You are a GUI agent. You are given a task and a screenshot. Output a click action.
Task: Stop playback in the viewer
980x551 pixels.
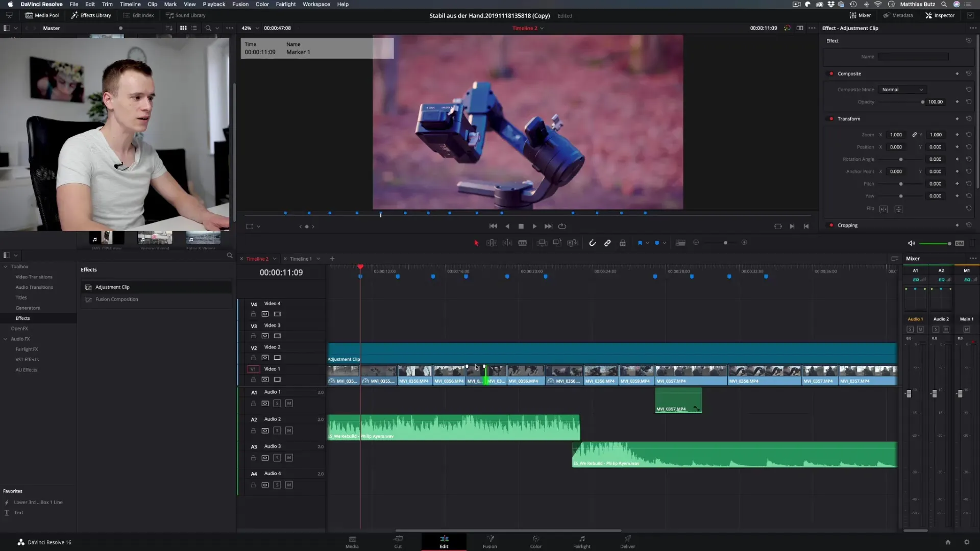coord(521,226)
